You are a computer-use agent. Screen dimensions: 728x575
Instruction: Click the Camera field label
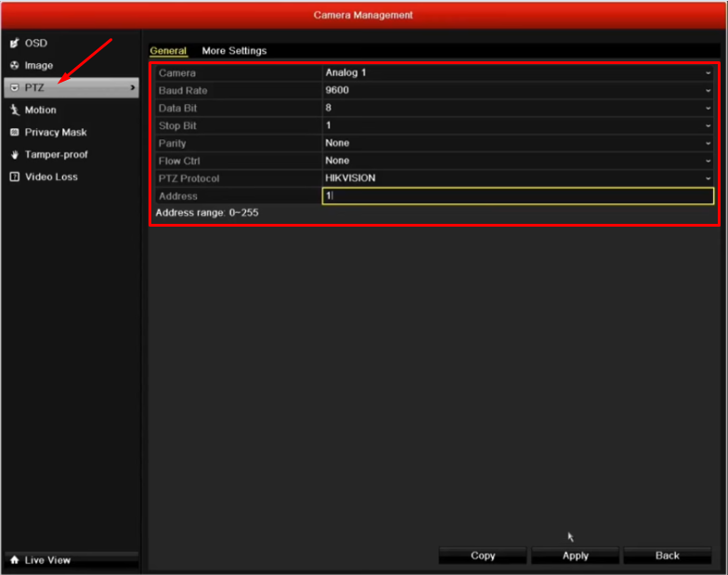pyautogui.click(x=176, y=72)
